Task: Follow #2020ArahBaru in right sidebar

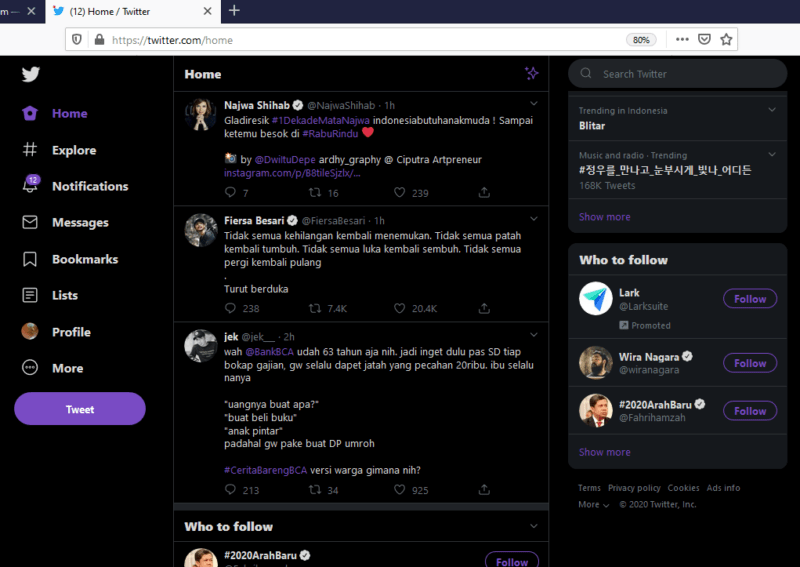Action: tap(750, 411)
